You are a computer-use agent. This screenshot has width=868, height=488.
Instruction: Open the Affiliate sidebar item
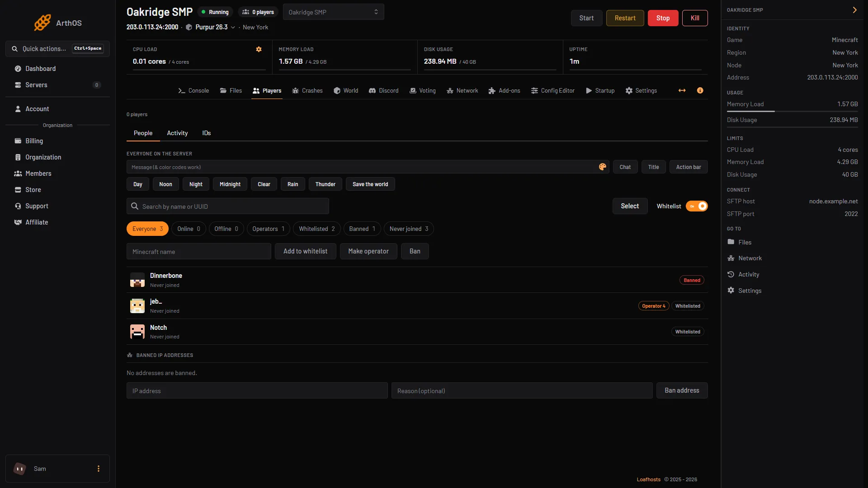57,222
